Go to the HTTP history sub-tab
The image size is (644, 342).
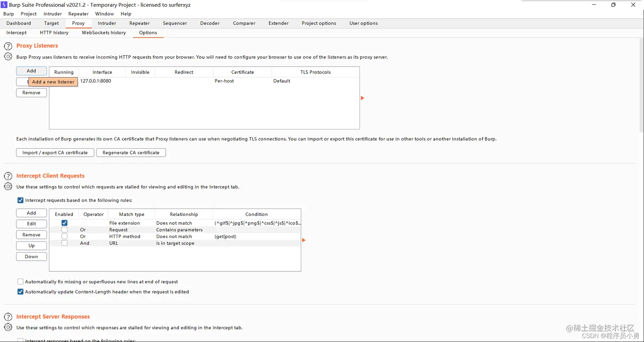[x=54, y=32]
